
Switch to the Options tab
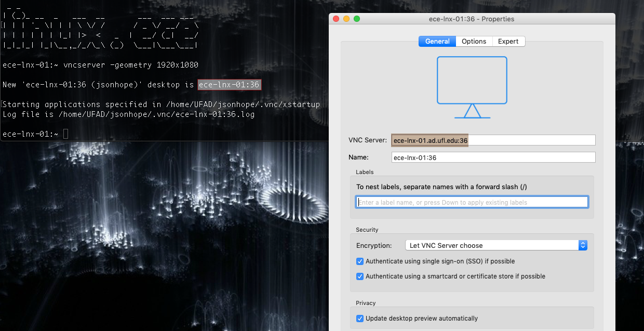(473, 41)
